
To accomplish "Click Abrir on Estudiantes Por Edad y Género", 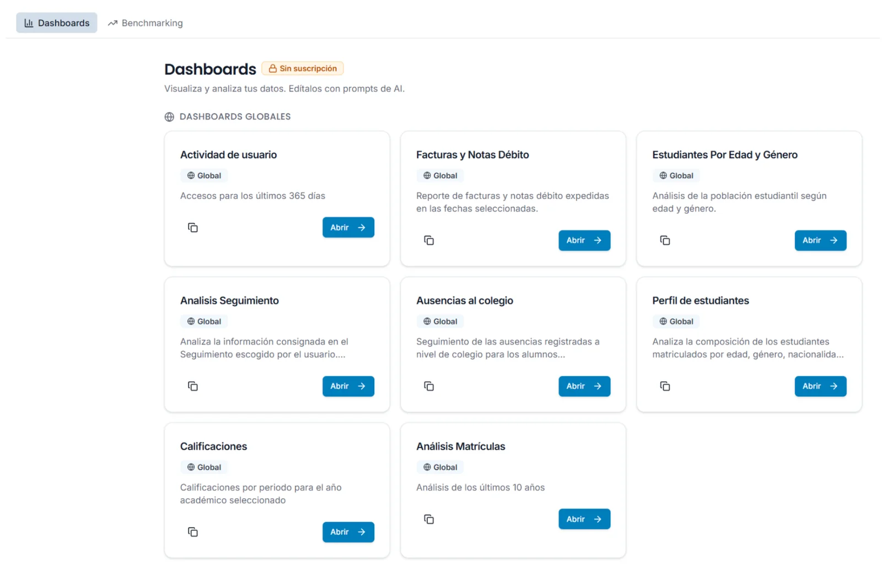I will 820,240.
